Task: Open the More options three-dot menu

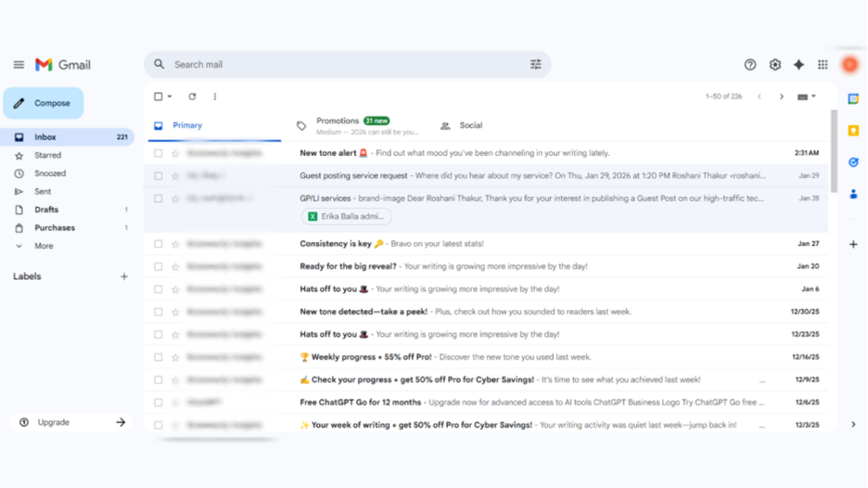Action: [215, 96]
